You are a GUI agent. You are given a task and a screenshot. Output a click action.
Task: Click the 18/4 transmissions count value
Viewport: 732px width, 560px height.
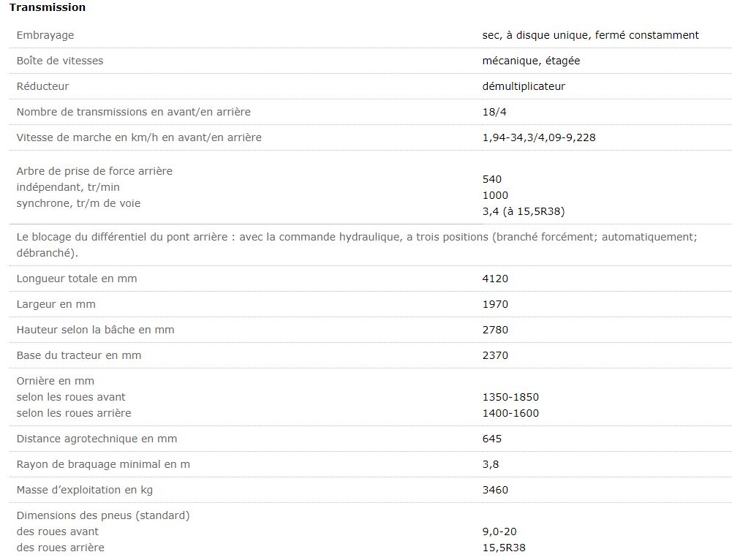(494, 112)
